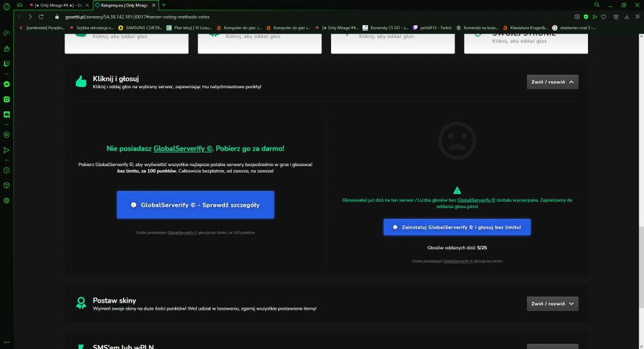Image resolution: width=644 pixels, height=349 pixels.
Task: Open GlobalServerify link in green heading
Action: click(183, 149)
